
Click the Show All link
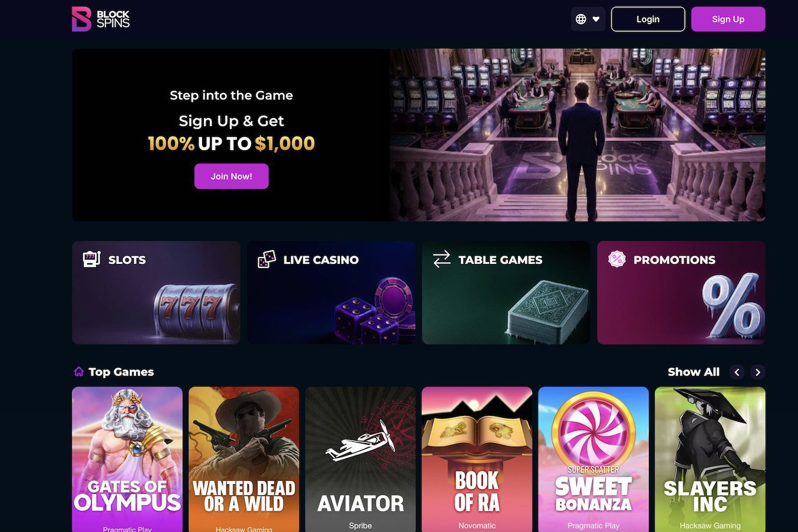694,372
